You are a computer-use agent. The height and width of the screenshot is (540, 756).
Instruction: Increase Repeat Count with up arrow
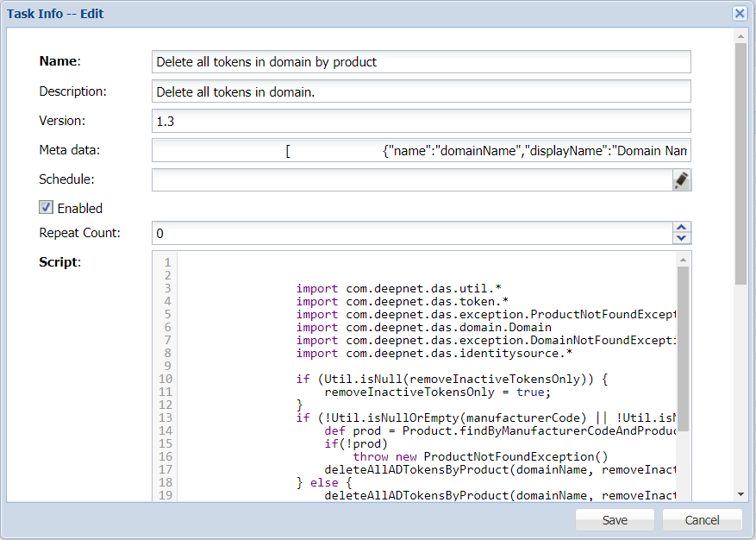coord(682,228)
